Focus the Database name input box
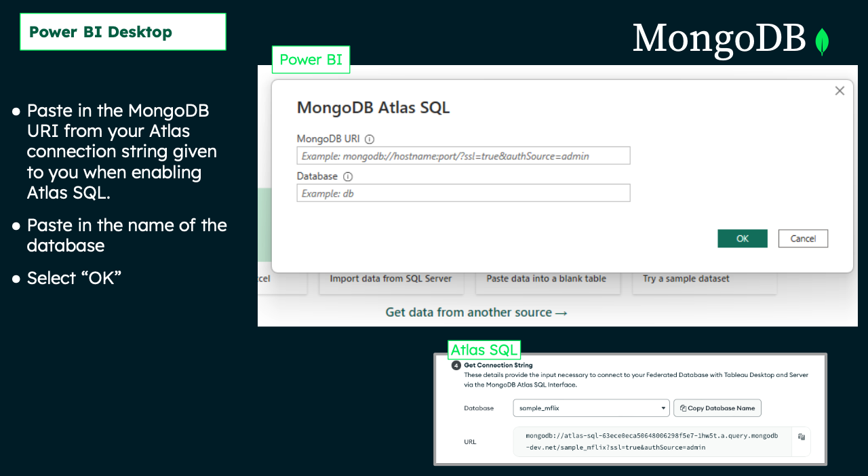Screen dimensions: 868x476 click(x=463, y=193)
